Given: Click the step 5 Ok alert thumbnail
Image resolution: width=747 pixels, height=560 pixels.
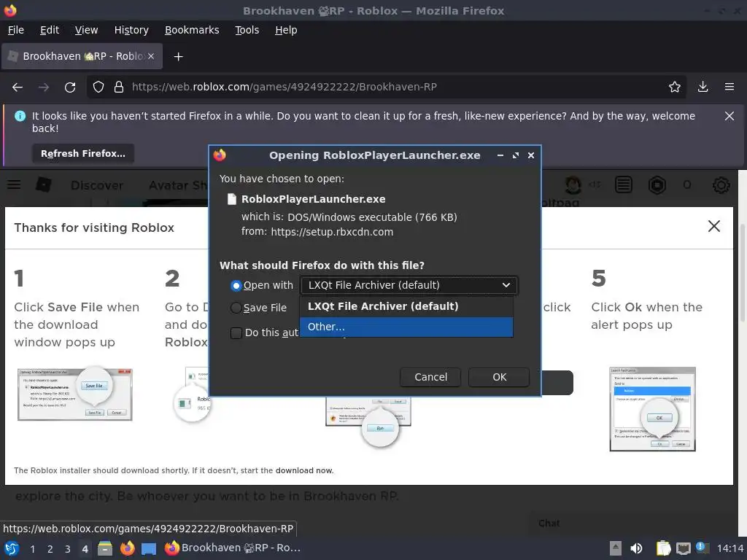Looking at the screenshot, I should coord(653,408).
